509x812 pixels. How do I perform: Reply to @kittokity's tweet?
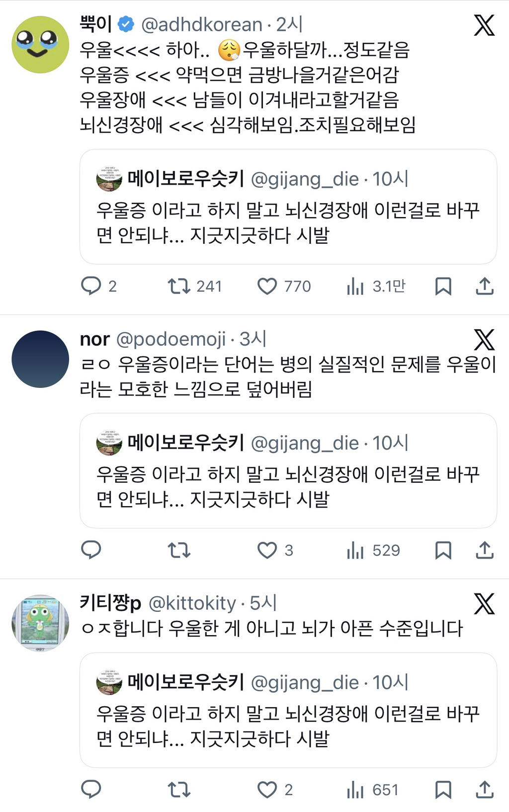coord(92,789)
